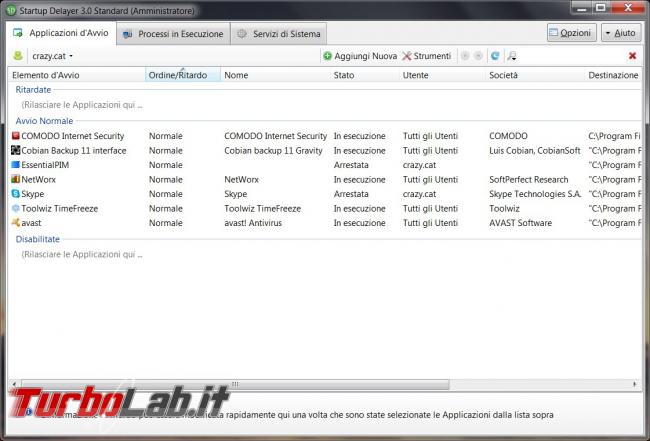Select the avast startup element name
650x441 pixels.
point(32,223)
